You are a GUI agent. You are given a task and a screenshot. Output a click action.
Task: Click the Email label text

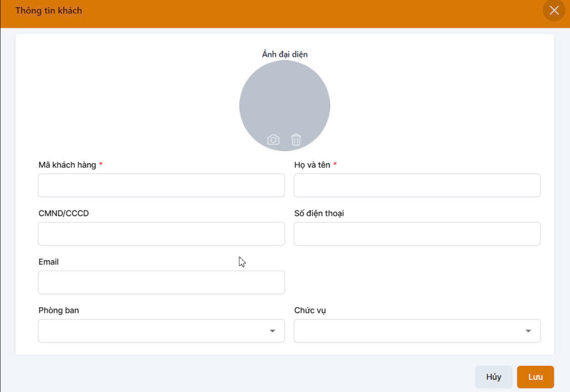point(48,262)
